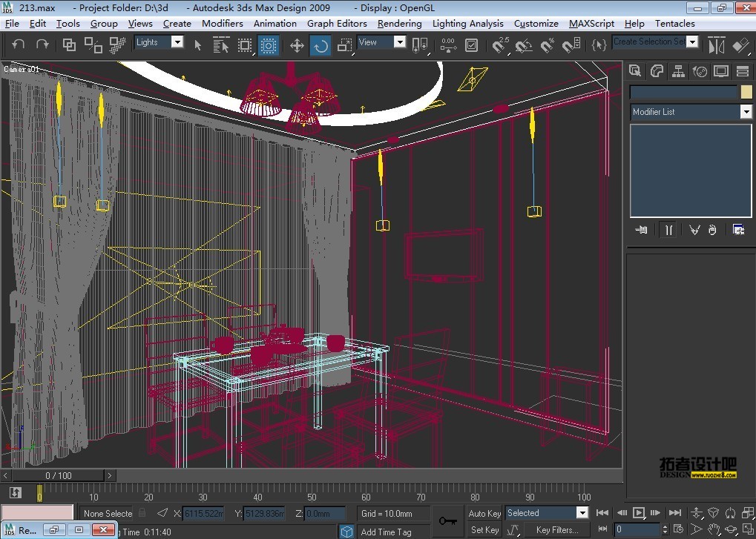The width and height of the screenshot is (756, 539).
Task: Pick the Select and Rotate tool
Action: point(321,46)
